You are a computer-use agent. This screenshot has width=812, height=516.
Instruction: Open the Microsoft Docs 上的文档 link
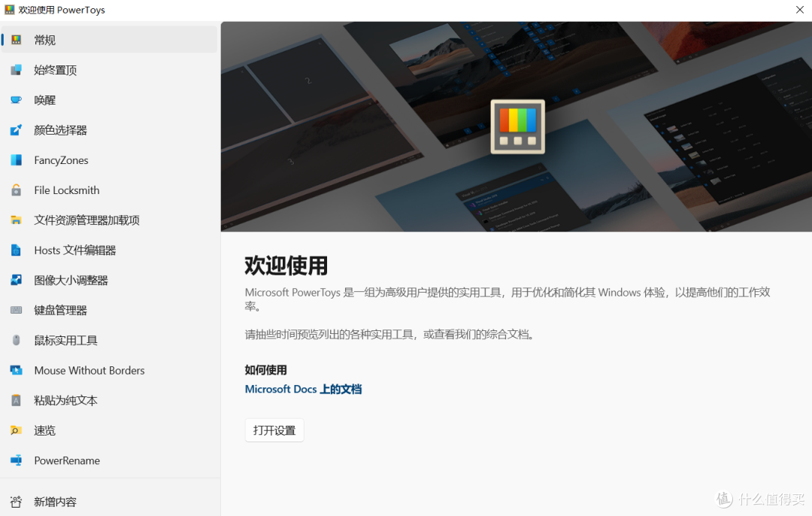click(303, 389)
